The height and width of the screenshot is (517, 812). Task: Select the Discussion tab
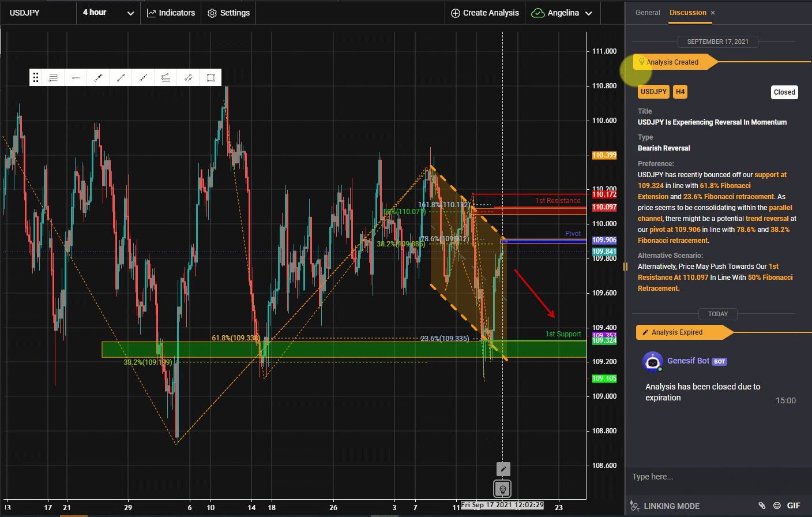click(x=687, y=13)
